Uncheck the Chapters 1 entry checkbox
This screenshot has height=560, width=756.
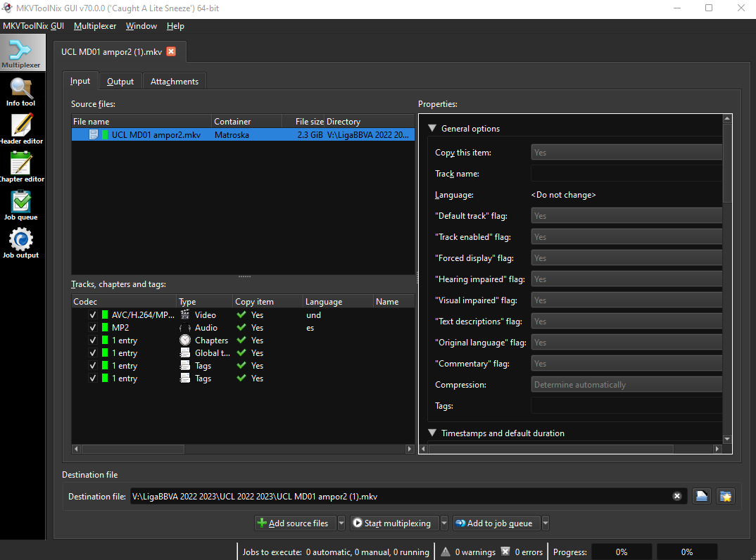pyautogui.click(x=93, y=341)
